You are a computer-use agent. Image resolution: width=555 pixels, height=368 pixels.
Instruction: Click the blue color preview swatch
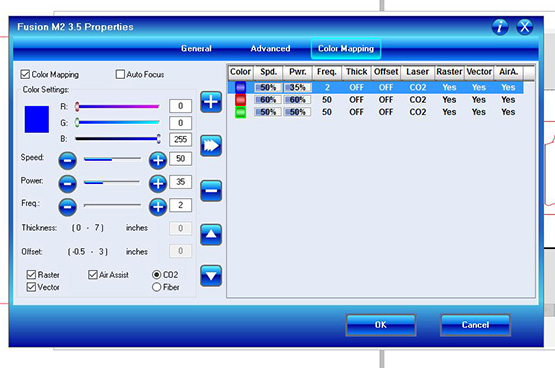click(x=37, y=119)
